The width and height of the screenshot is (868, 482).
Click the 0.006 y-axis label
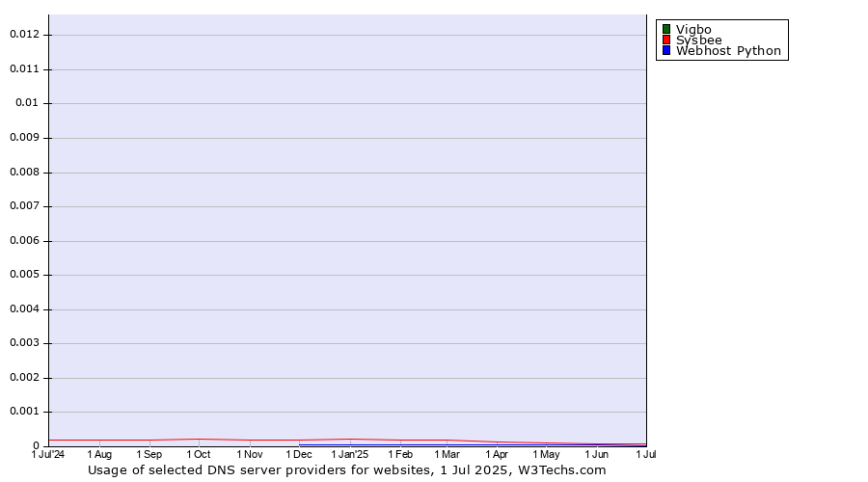(25, 241)
